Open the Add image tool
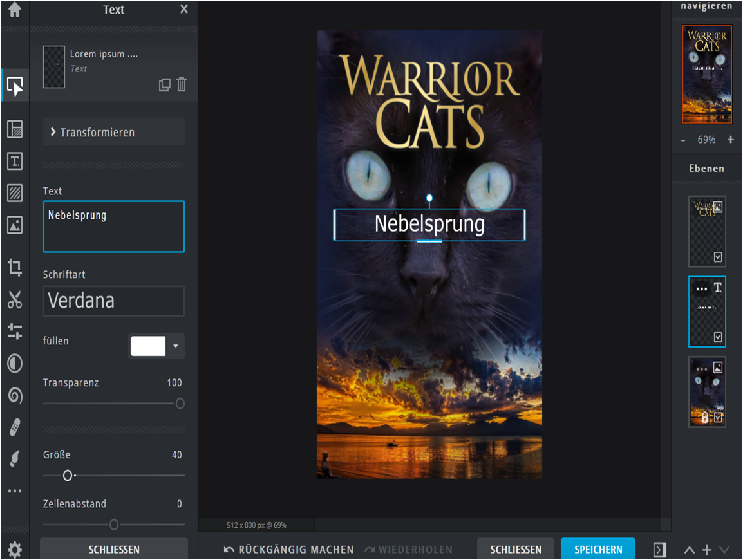Image resolution: width=743 pixels, height=560 pixels. (15, 225)
